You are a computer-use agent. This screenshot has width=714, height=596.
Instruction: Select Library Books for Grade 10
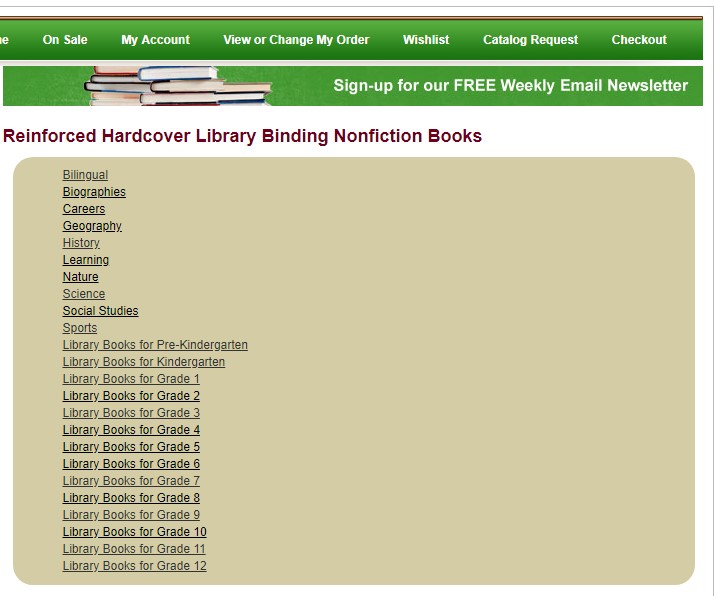(x=134, y=532)
